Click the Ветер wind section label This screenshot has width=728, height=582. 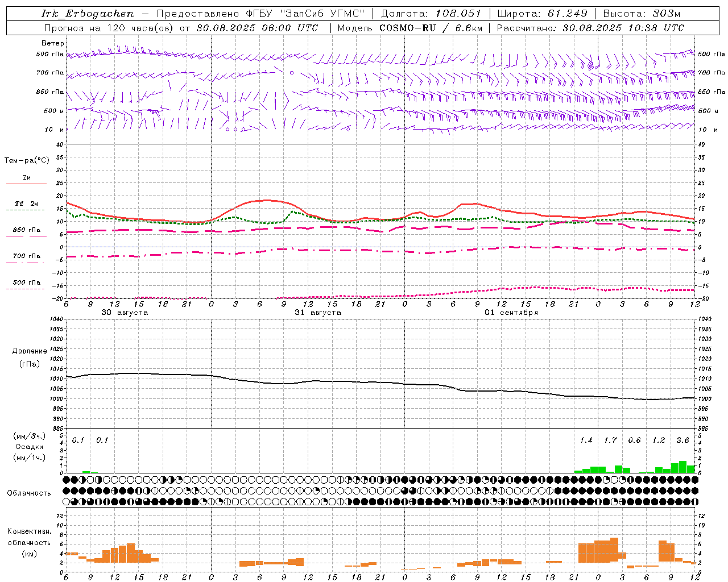pos(53,43)
